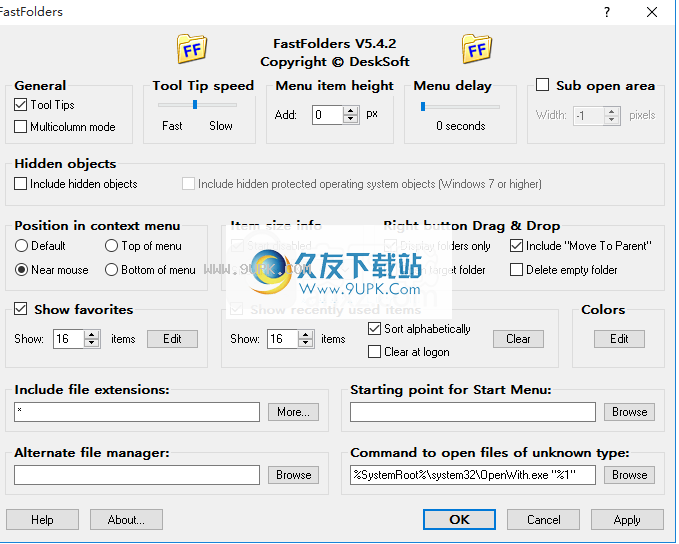Choose the Near mouse radio option
Image resolution: width=679 pixels, height=544 pixels.
click(x=21, y=269)
